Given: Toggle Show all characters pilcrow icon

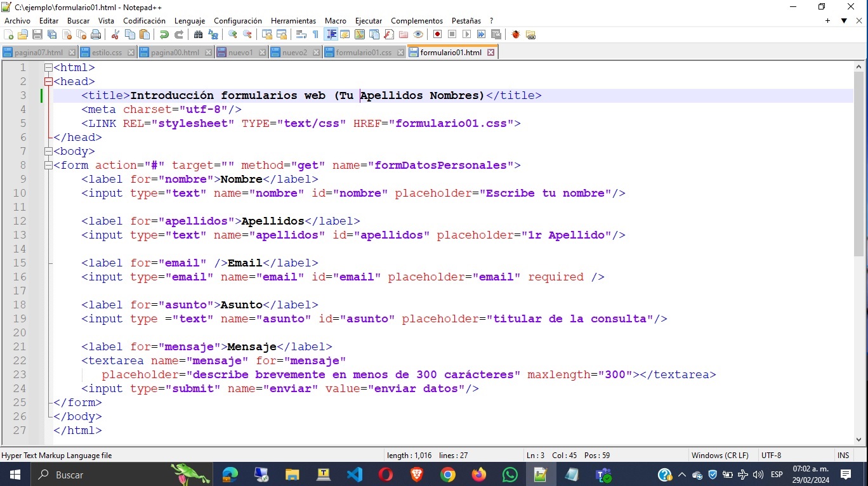Looking at the screenshot, I should (315, 34).
